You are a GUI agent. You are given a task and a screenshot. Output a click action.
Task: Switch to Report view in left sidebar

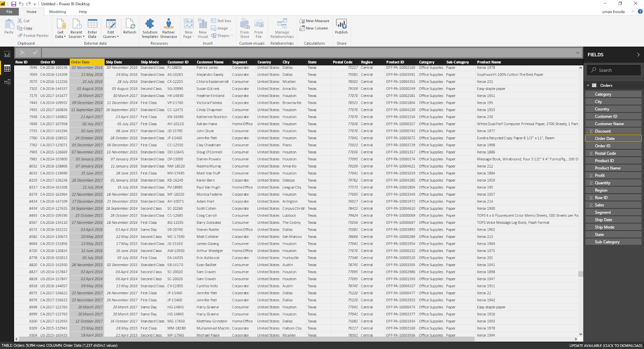coord(7,54)
